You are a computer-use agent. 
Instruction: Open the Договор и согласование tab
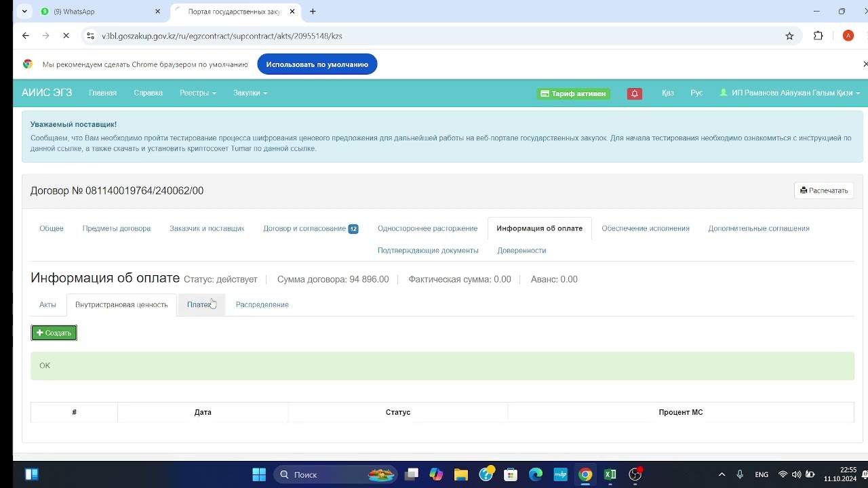coord(311,228)
